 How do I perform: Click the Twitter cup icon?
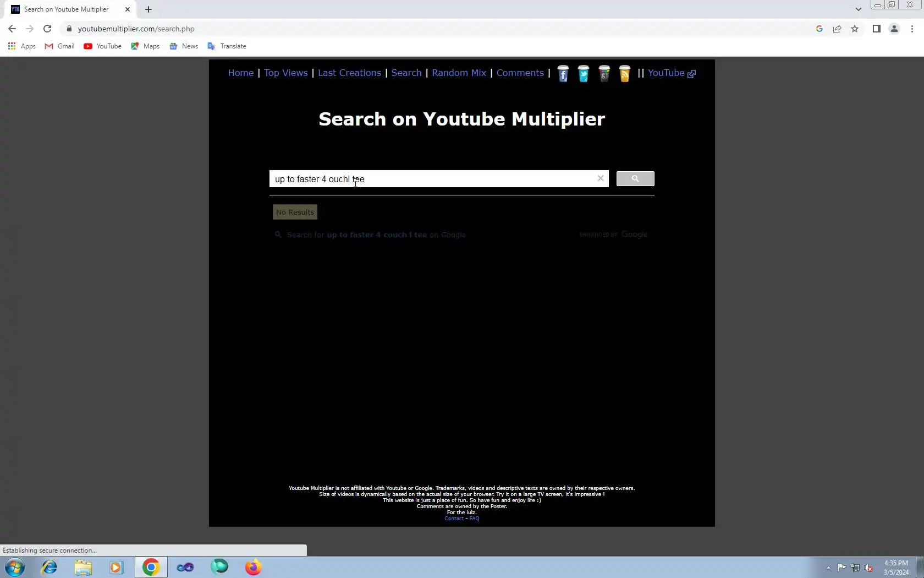(584, 73)
